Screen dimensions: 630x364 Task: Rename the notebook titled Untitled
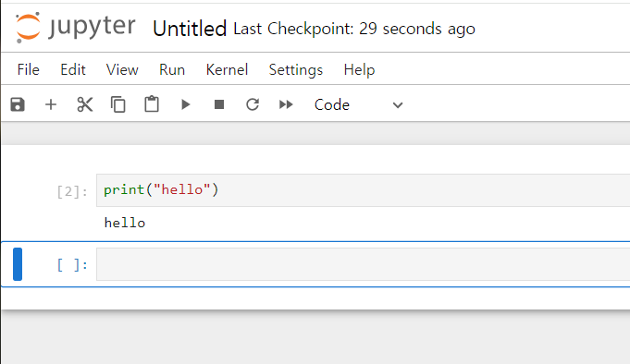coord(190,29)
